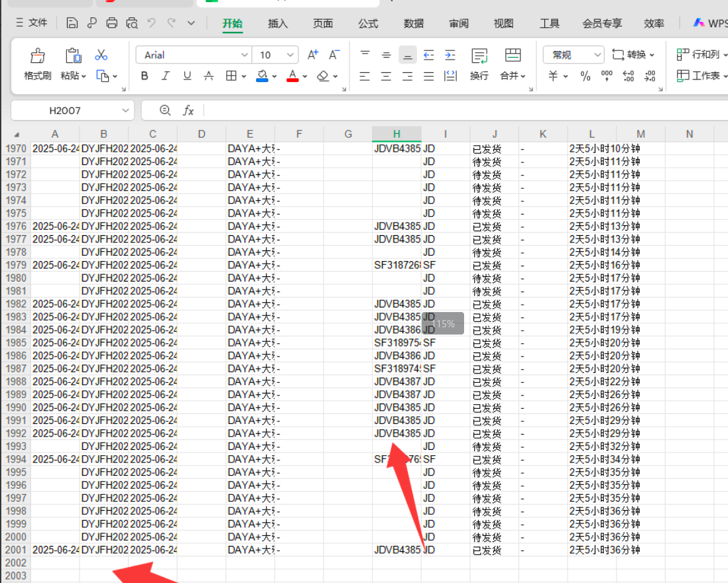Image resolution: width=728 pixels, height=583 pixels.
Task: Increase cell indent
Action: coord(450,55)
